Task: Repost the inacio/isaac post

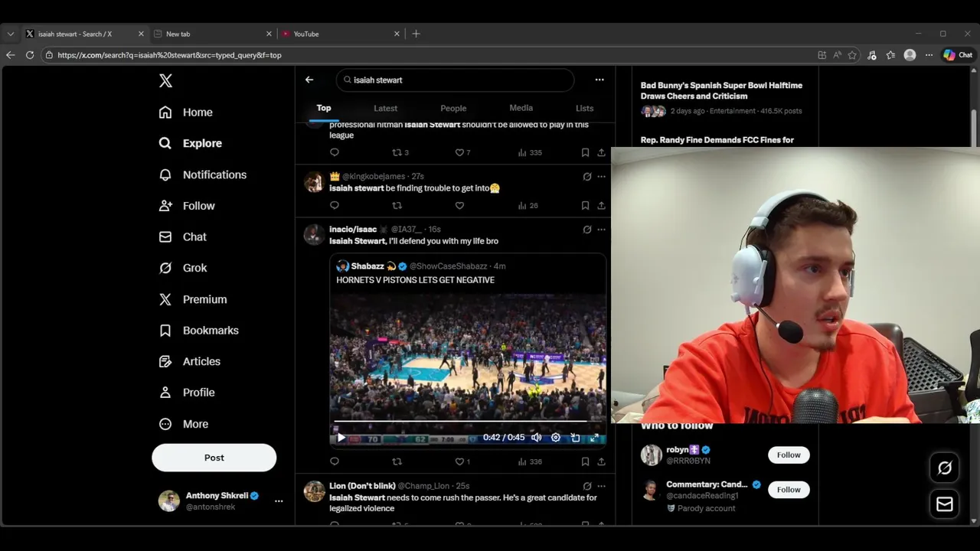Action: click(x=397, y=461)
